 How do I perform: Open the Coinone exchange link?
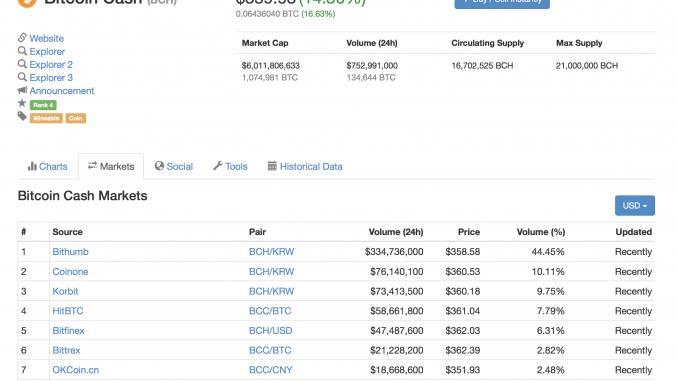pyautogui.click(x=70, y=272)
